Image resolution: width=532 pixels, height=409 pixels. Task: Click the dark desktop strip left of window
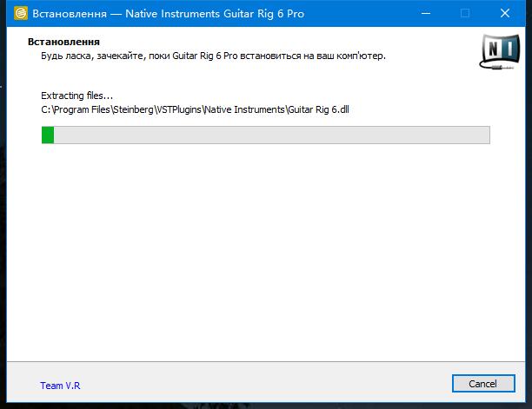3,203
